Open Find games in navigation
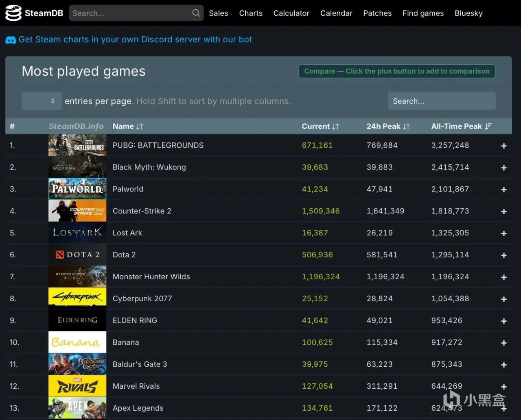 423,13
